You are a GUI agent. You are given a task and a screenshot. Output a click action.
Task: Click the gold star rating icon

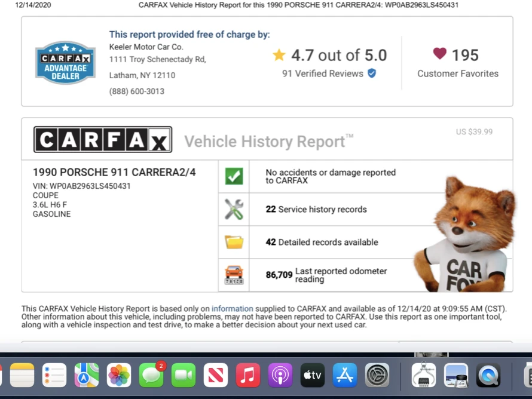pos(279,54)
